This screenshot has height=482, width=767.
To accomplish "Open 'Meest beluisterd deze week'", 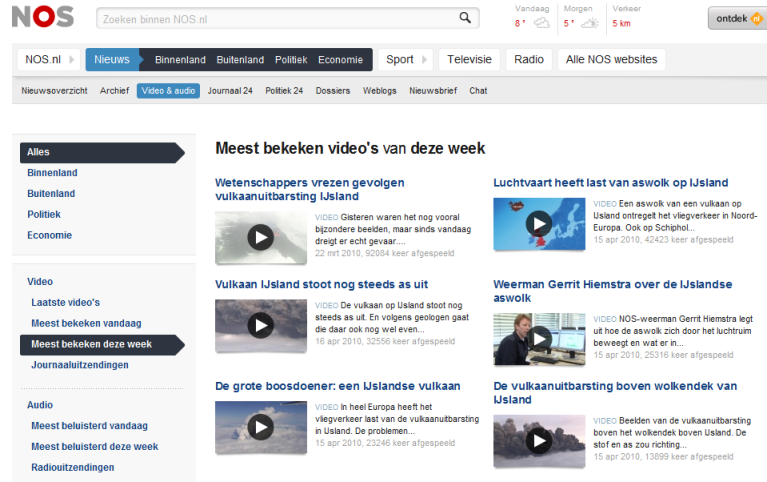I will (x=95, y=447).
